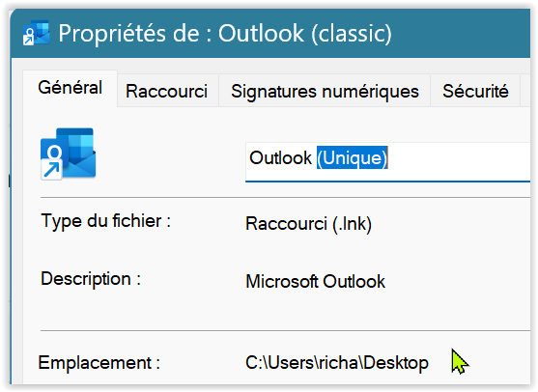Click the "Description :" label
Screen dimensions: 538x392
point(91,279)
